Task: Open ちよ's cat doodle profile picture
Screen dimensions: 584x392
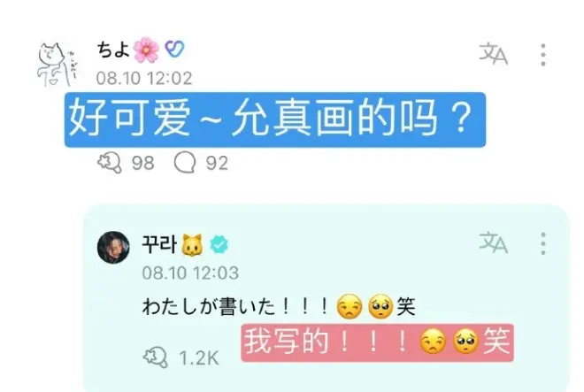Action: coord(57,65)
